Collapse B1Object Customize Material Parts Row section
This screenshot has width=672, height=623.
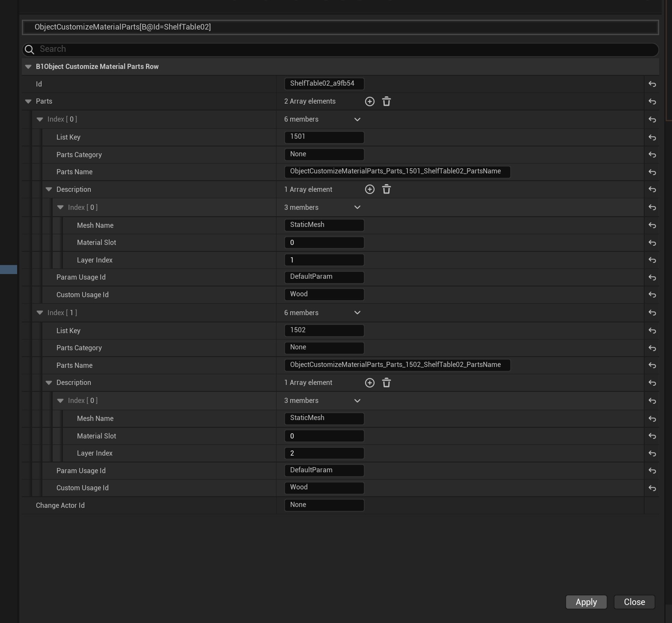tap(28, 67)
